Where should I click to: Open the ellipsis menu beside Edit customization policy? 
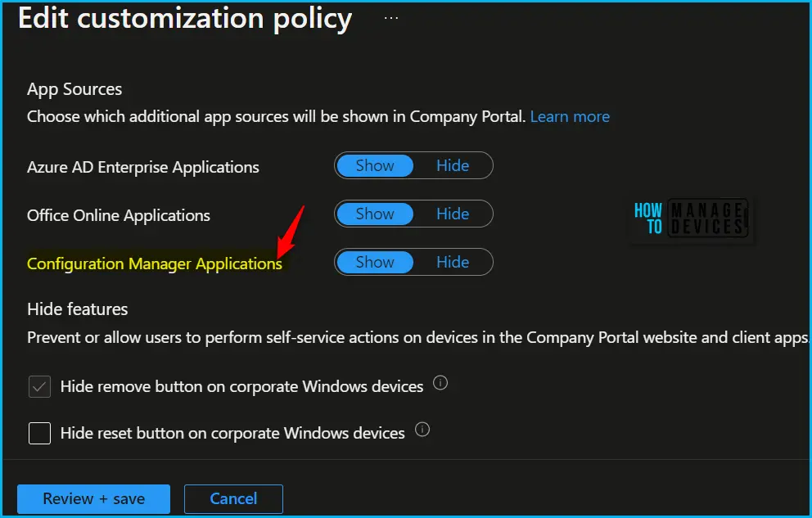coord(391,19)
